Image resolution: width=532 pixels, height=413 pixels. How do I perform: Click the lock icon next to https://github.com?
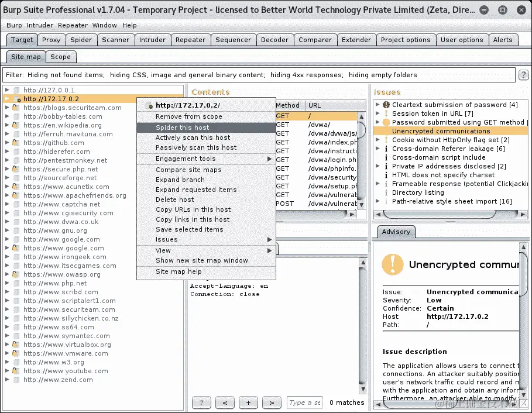point(16,143)
